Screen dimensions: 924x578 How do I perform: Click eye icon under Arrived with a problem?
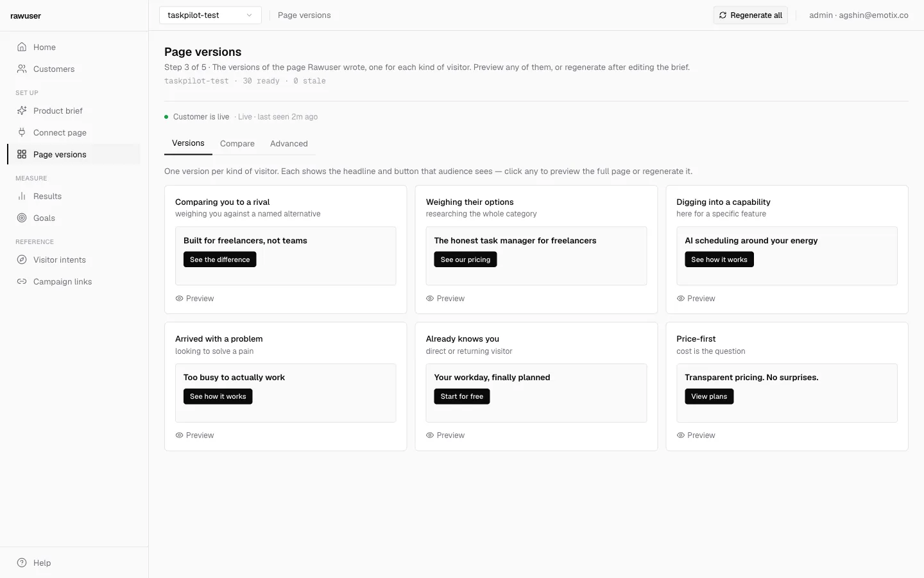179,435
